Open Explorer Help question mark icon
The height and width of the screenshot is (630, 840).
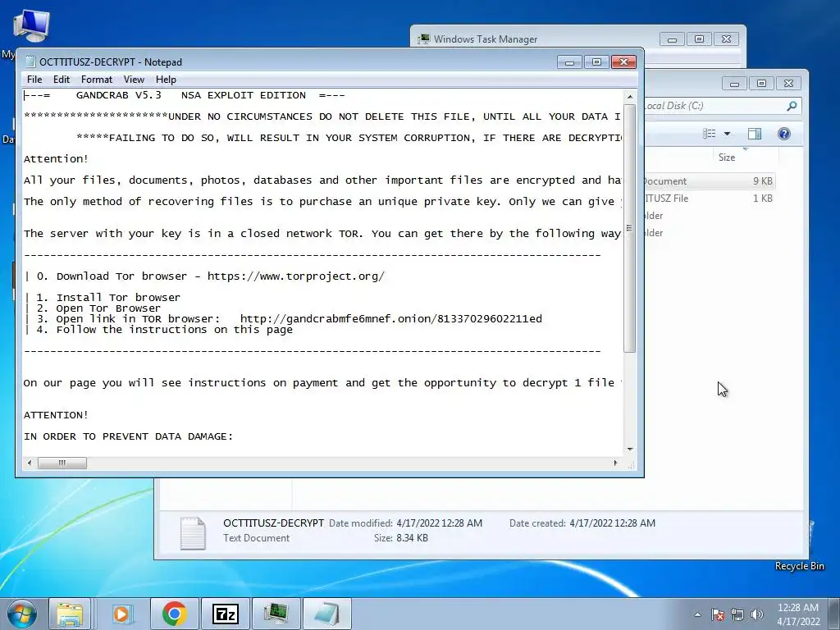pyautogui.click(x=783, y=134)
